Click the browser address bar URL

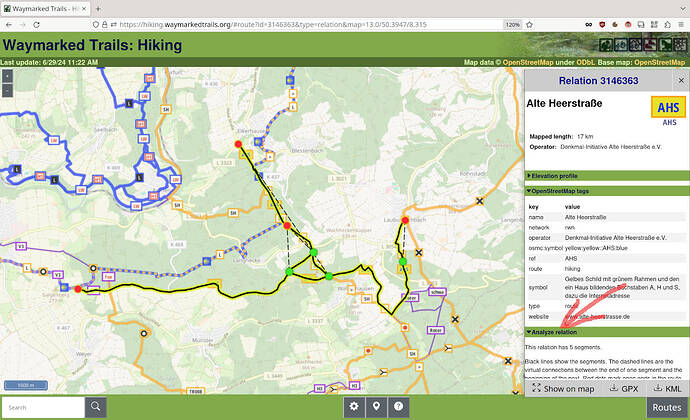tap(273, 25)
